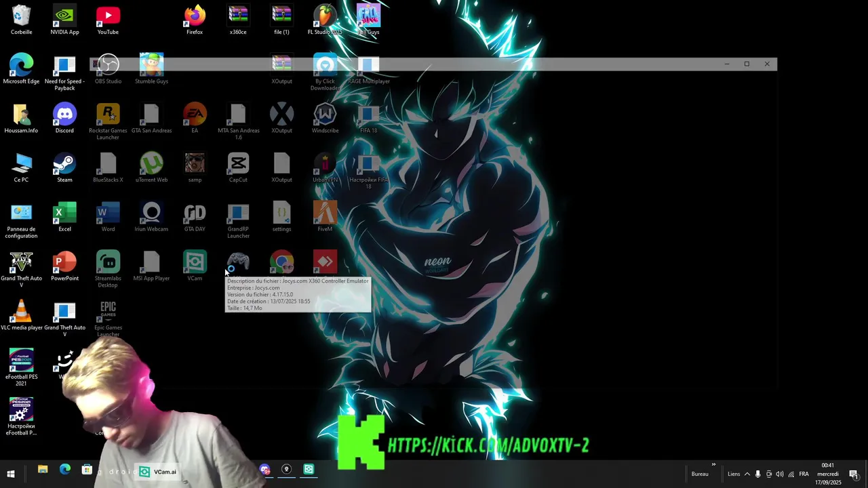Open the Windscribe desktop shortcut

tap(325, 119)
